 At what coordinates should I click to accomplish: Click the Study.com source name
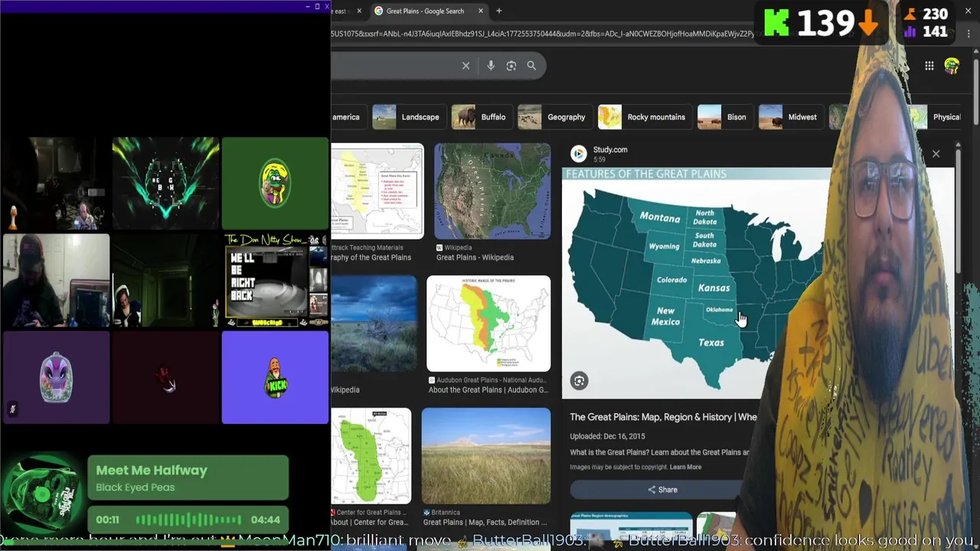pos(610,150)
